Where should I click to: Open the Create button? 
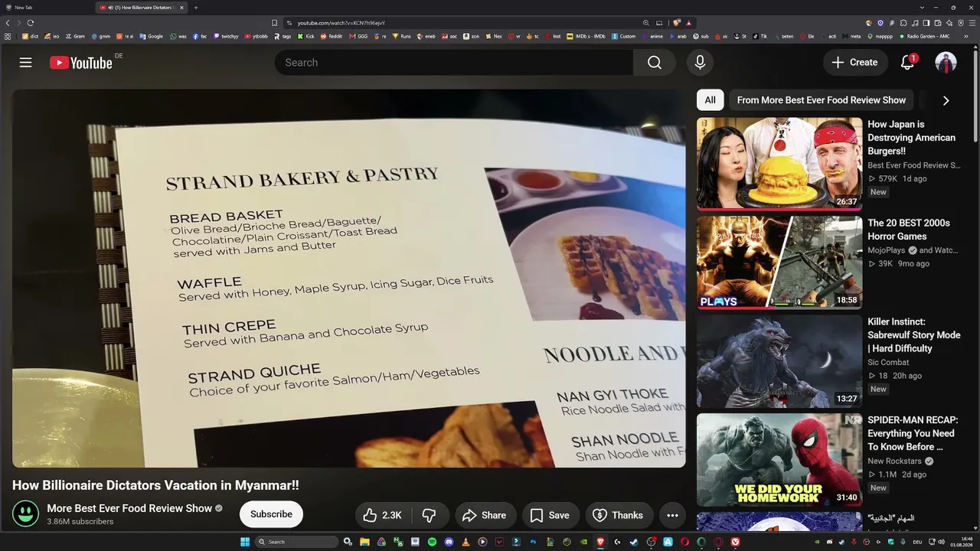click(855, 63)
